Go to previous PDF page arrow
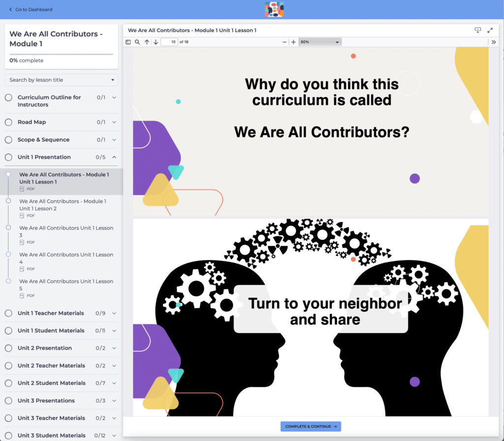Image resolution: width=504 pixels, height=441 pixels. tap(147, 42)
